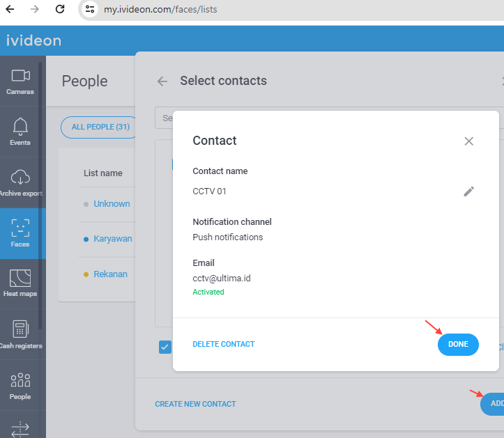
Task: Click the ADD button
Action: [x=492, y=404]
